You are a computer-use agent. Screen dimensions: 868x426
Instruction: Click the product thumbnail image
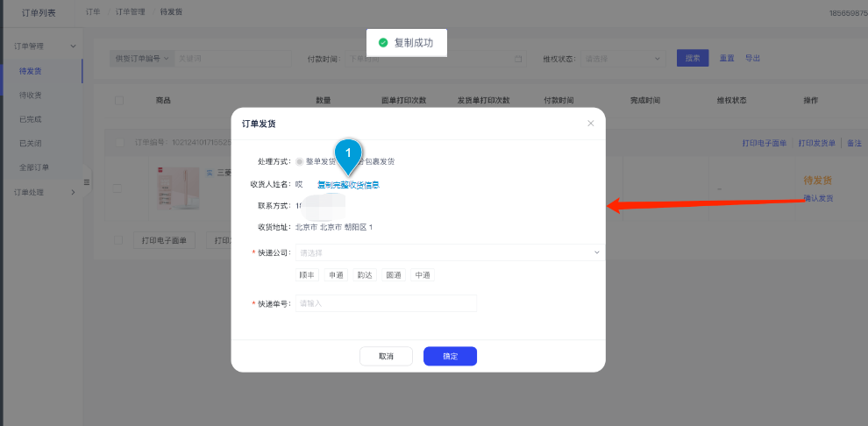click(x=165, y=188)
